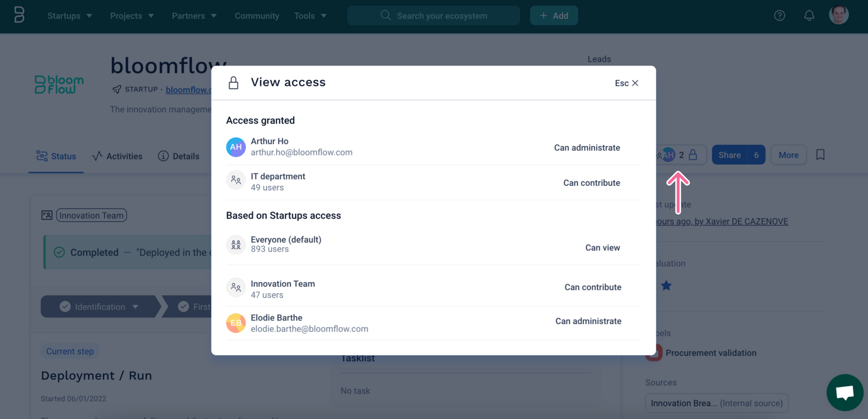Open the More menu
Screen dimensions: 868x419
click(x=788, y=155)
